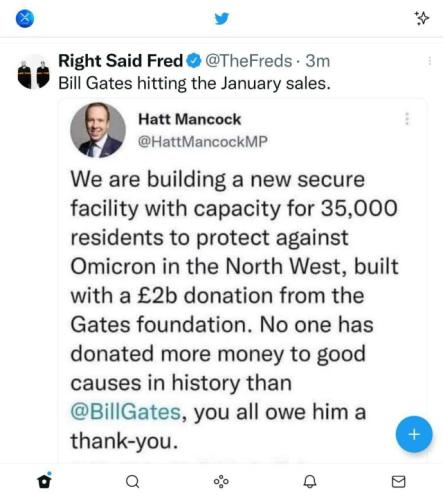Open the Spaces tab icon
The height and width of the screenshot is (500, 443).
[x=221, y=482]
